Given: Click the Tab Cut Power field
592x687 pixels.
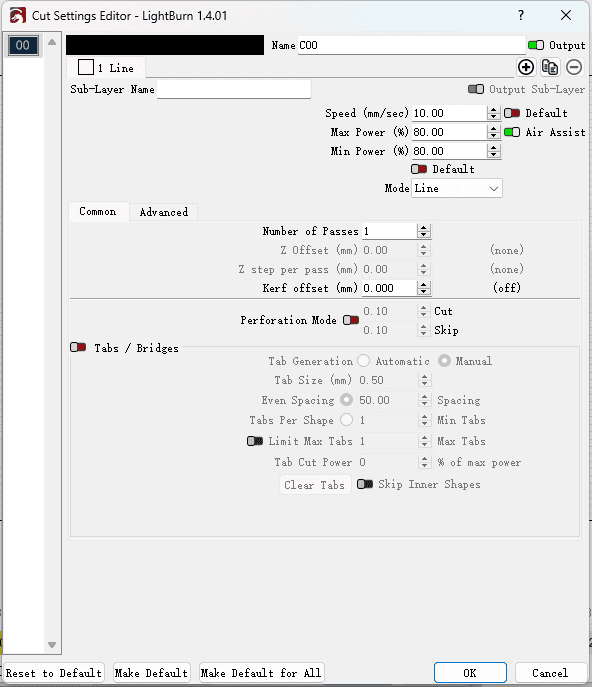Looking at the screenshot, I should click(387, 462).
